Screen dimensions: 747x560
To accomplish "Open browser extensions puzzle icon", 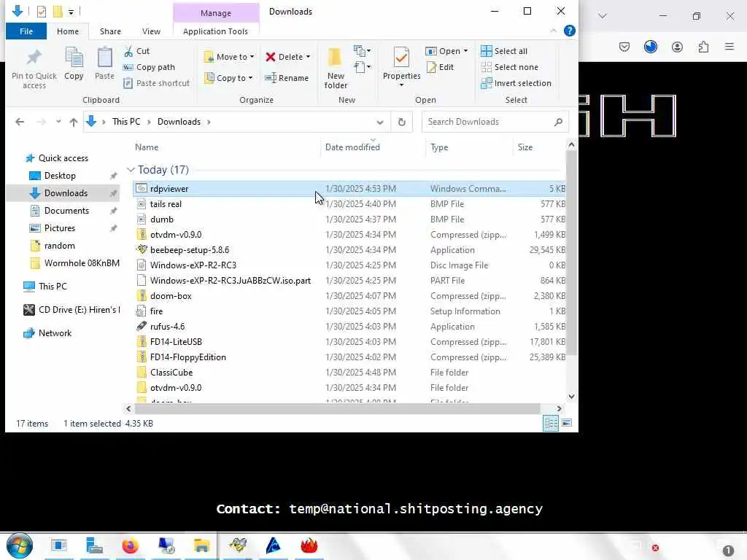I will point(703,47).
